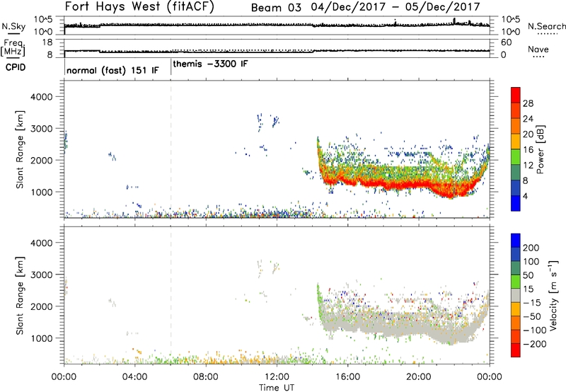
Task: Click the date range '04/Dec/2017 - 05/Dec/2017'
Action: pos(395,7)
